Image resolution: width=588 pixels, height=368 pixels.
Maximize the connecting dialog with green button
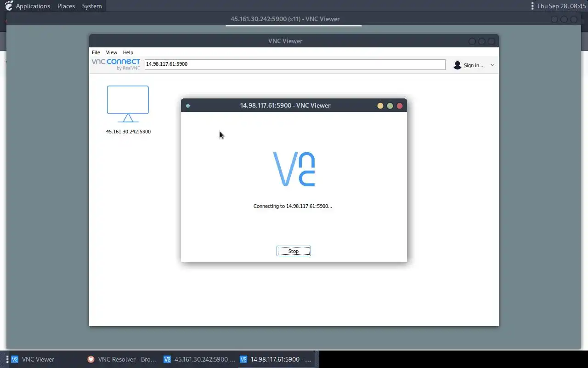click(x=390, y=106)
